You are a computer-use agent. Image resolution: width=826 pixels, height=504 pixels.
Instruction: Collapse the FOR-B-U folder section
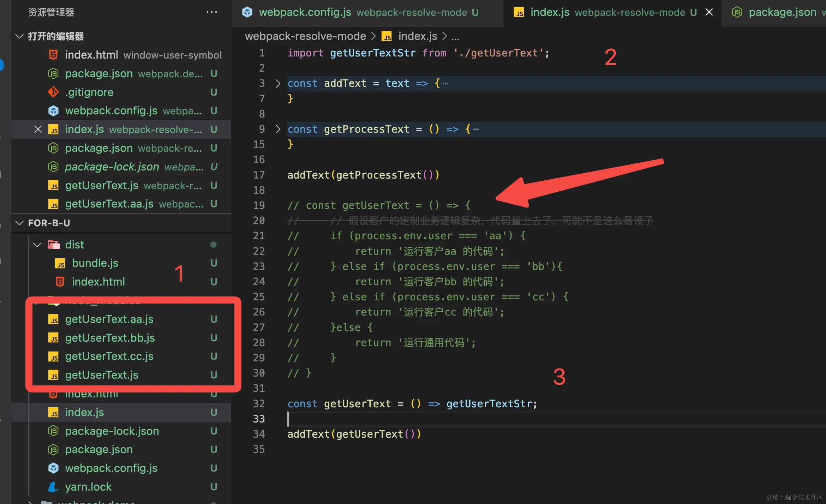point(20,223)
